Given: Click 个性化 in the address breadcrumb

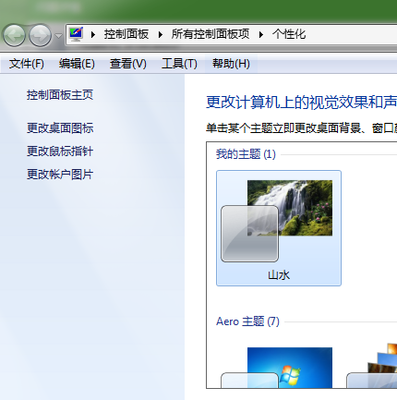Looking at the screenshot, I should tap(289, 34).
